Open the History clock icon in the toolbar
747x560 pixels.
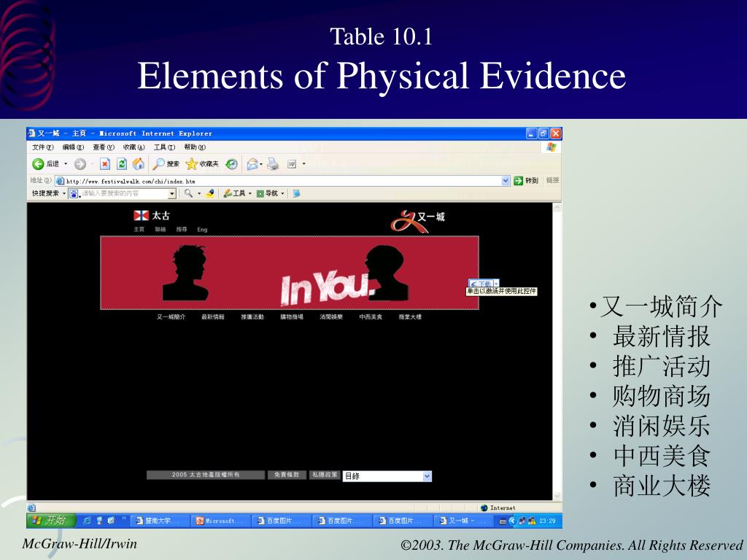(231, 164)
